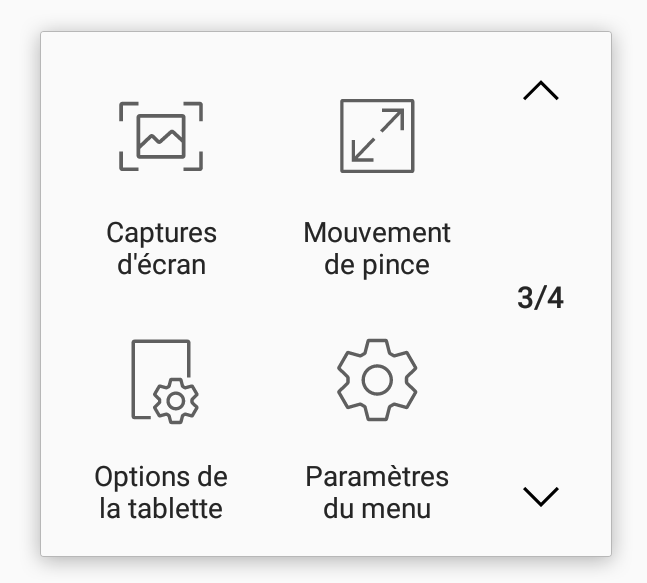Click the 3/4 page indicator
Image resolution: width=647 pixels, height=583 pixels.
pyautogui.click(x=540, y=298)
